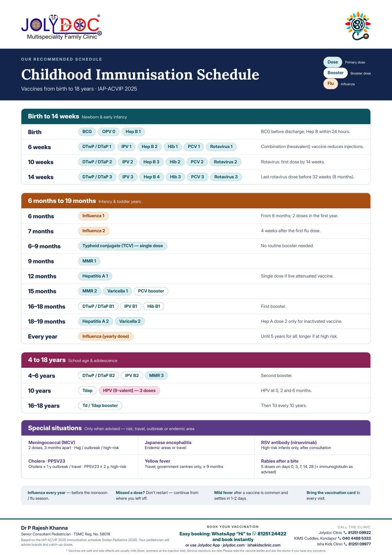Click the 'Hepatitis A 1' pill
Viewport: 392px width, 555px height.
click(x=95, y=276)
